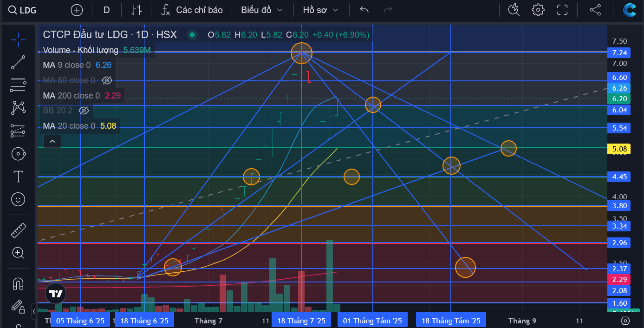Select the 5.54 price label
This screenshot has height=328, width=644.
620,128
